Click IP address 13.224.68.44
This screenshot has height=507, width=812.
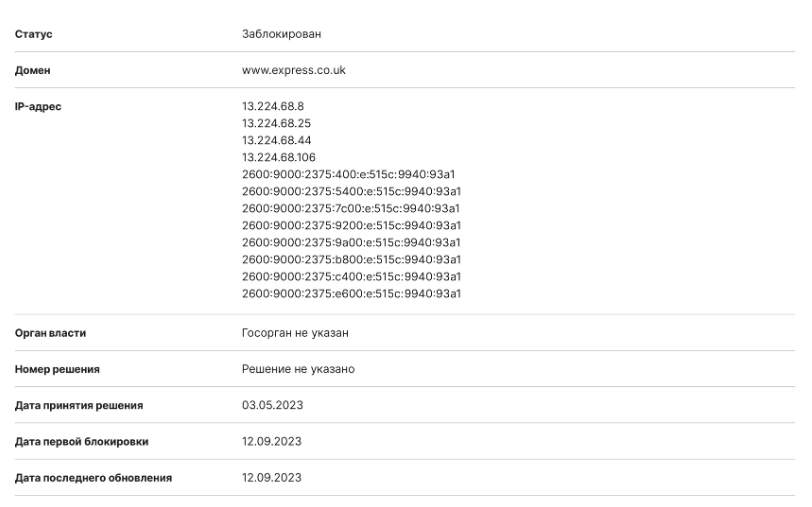(x=277, y=140)
